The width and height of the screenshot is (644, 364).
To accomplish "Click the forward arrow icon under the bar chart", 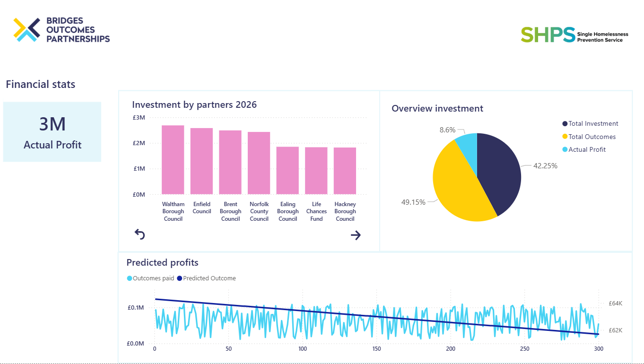I will (x=356, y=235).
